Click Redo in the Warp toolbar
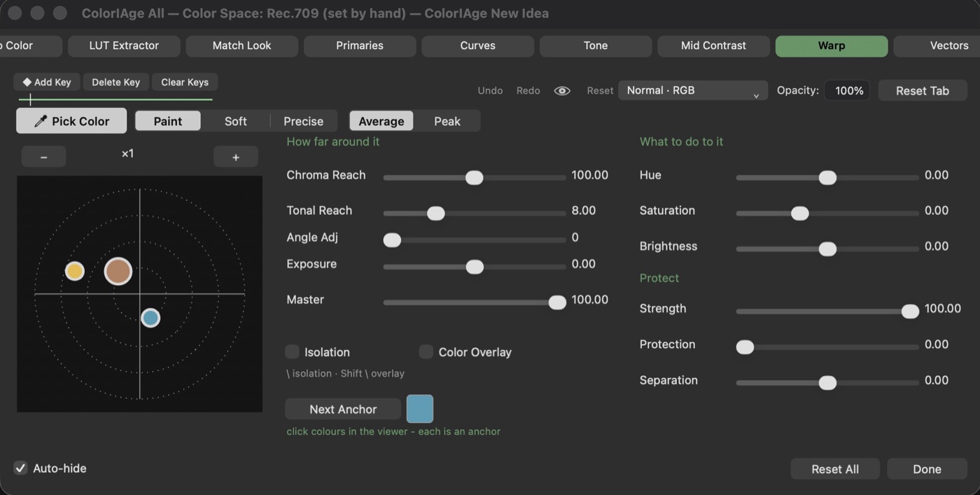Screen dimensions: 980x495 click(528, 90)
